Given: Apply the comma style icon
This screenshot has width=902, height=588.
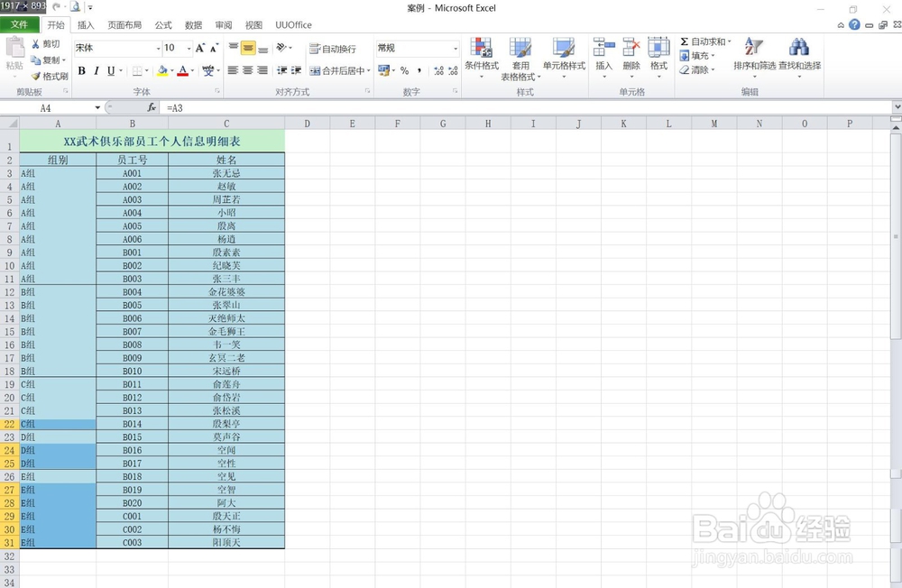Looking at the screenshot, I should click(x=419, y=70).
